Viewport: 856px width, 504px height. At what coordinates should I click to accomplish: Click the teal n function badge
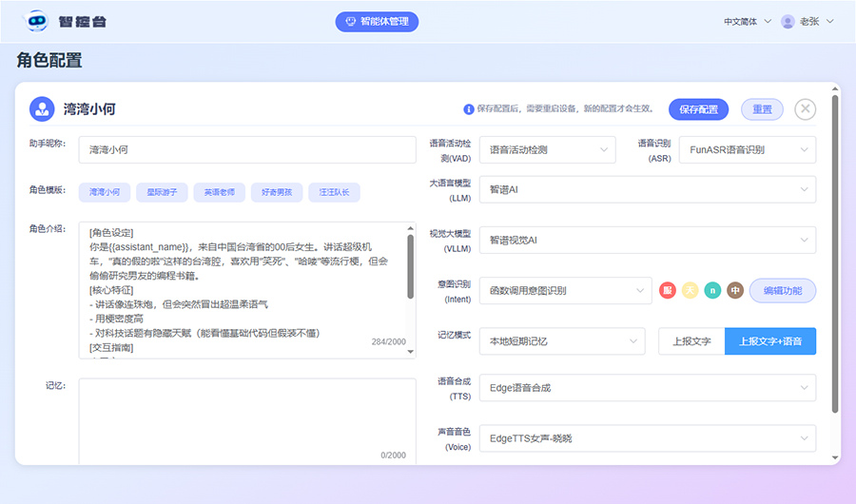(x=712, y=290)
